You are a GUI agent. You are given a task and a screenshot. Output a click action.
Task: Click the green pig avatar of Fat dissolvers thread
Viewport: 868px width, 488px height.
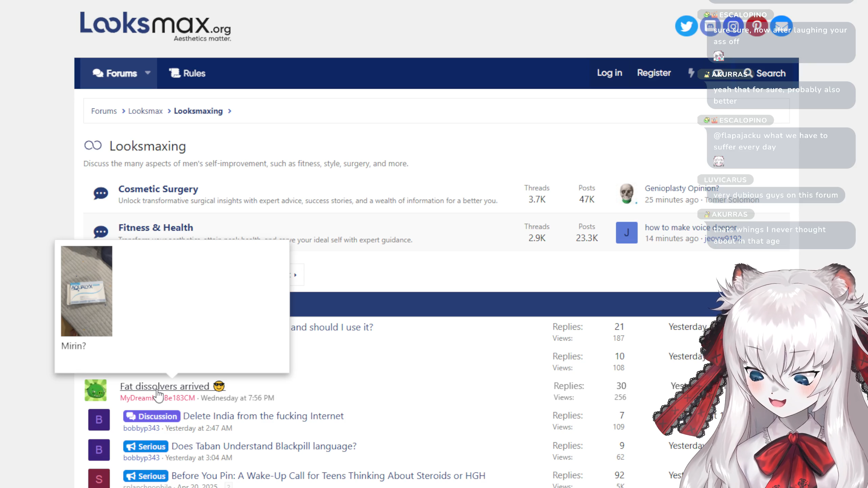[96, 390]
